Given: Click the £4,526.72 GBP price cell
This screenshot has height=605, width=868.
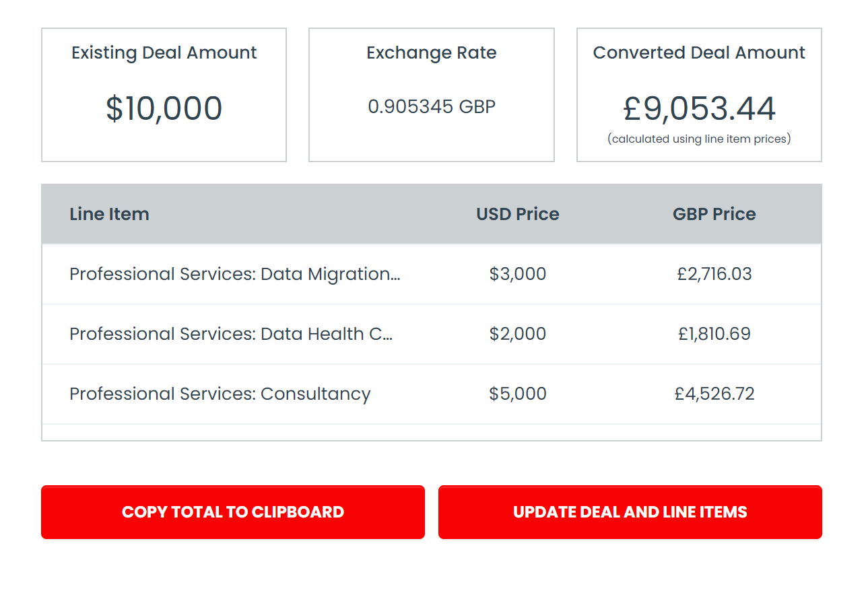Looking at the screenshot, I should tap(714, 394).
